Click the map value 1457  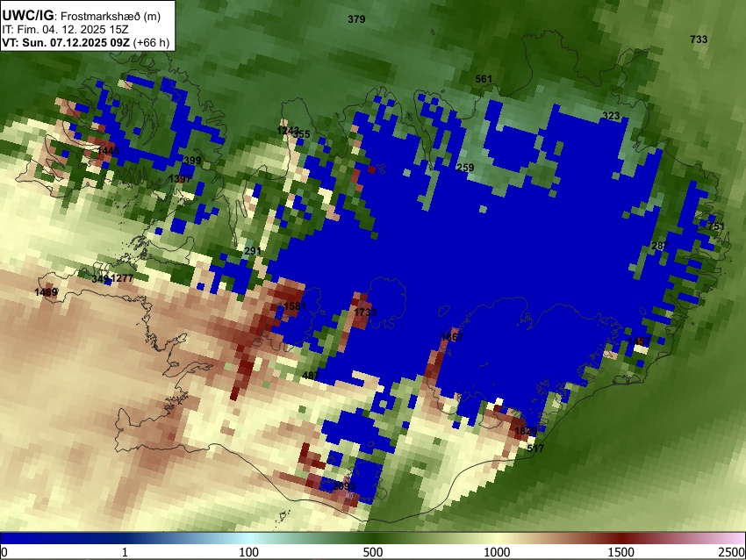coord(639,341)
